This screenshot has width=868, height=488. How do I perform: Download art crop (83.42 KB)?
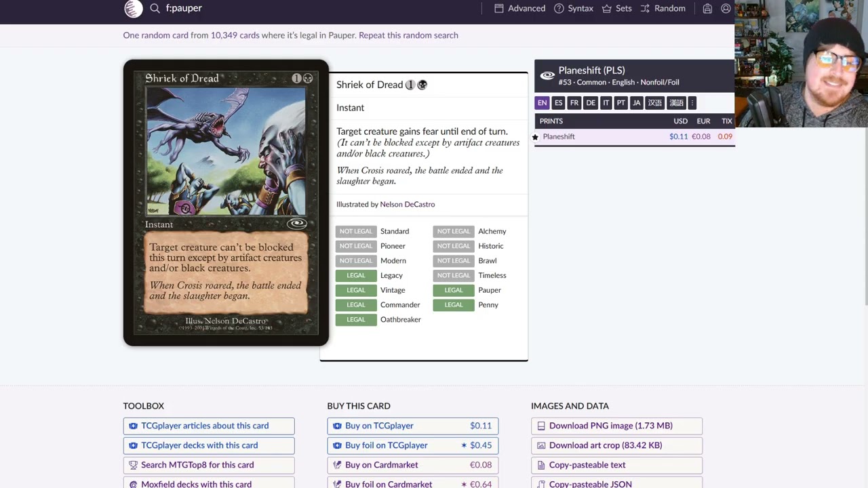[x=617, y=445]
